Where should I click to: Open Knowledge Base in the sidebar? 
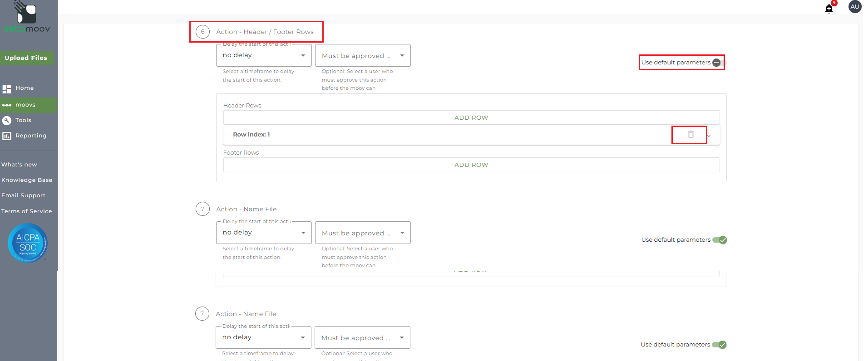point(27,180)
